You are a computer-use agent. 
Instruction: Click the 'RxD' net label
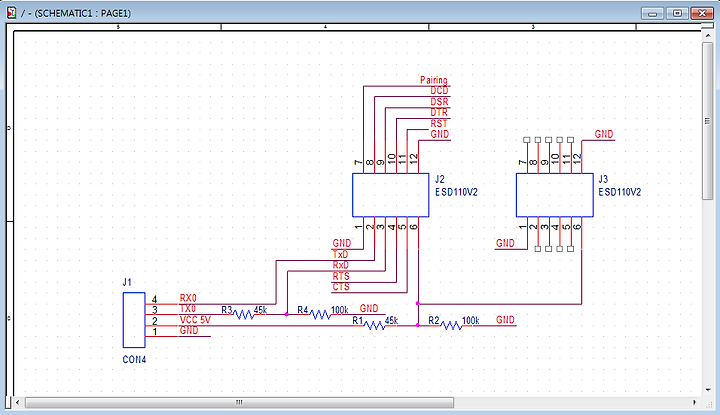(341, 265)
